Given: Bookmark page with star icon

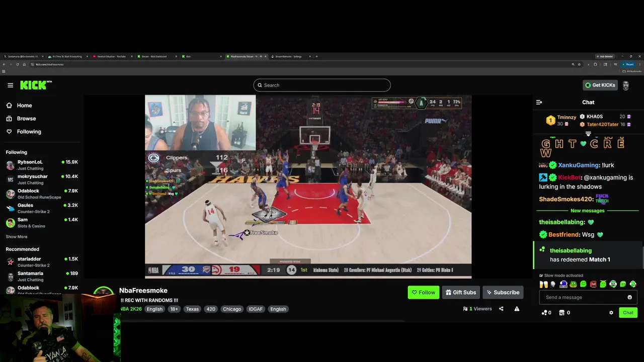Looking at the screenshot, I should (579, 64).
